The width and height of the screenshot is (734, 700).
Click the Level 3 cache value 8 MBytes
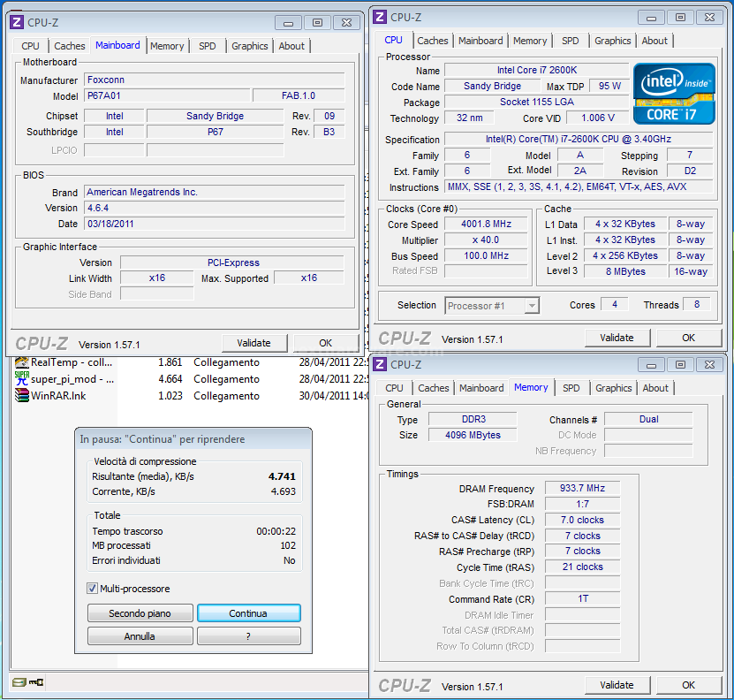625,271
